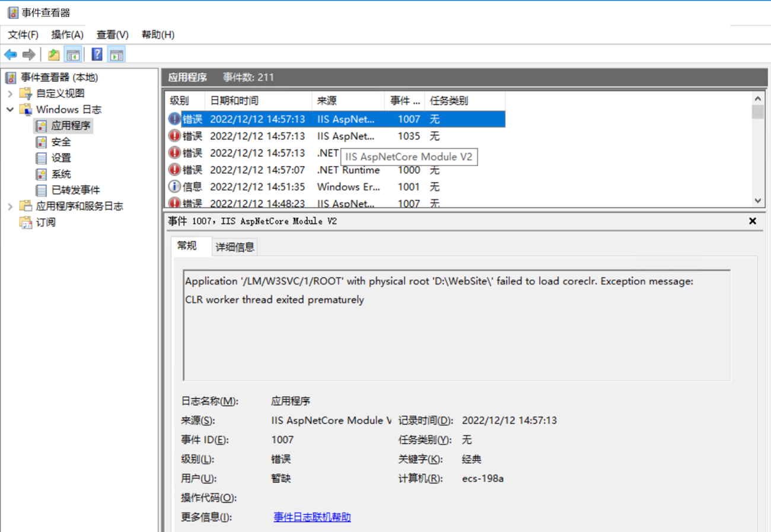Collapse the Windows 日志 tree node
Image resolution: width=771 pixels, height=532 pixels.
10,110
